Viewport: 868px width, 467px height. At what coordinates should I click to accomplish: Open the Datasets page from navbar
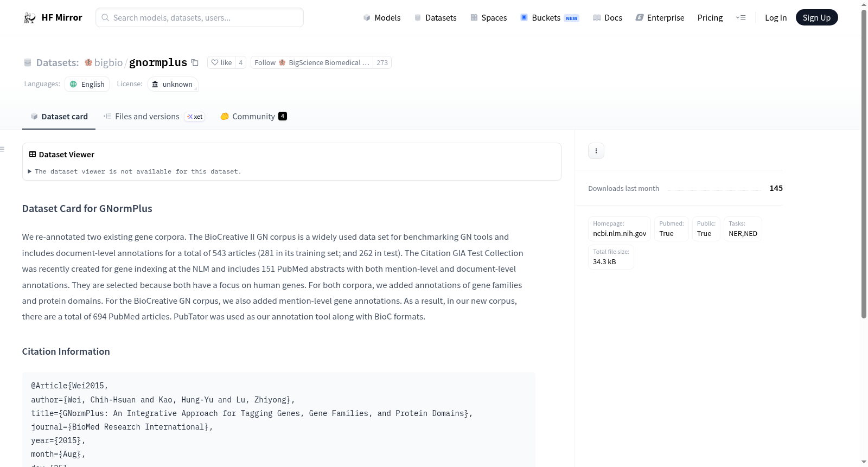436,17
